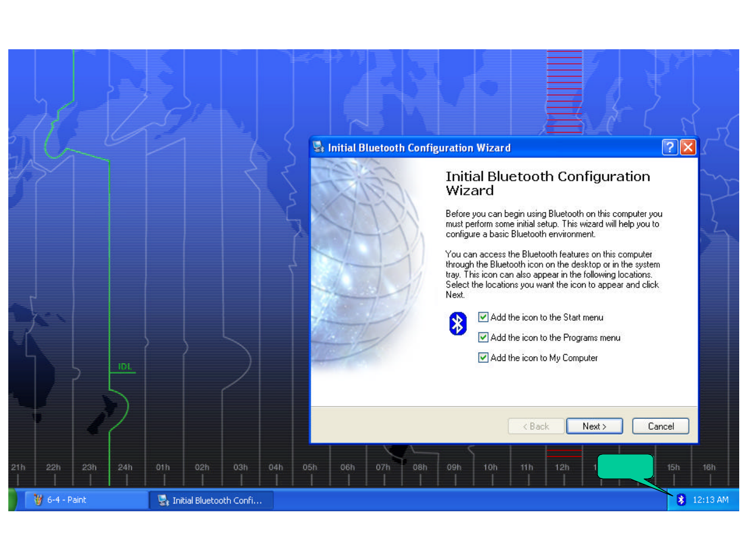Click the disabled Back button
The width and height of the screenshot is (747, 560).
click(x=536, y=426)
